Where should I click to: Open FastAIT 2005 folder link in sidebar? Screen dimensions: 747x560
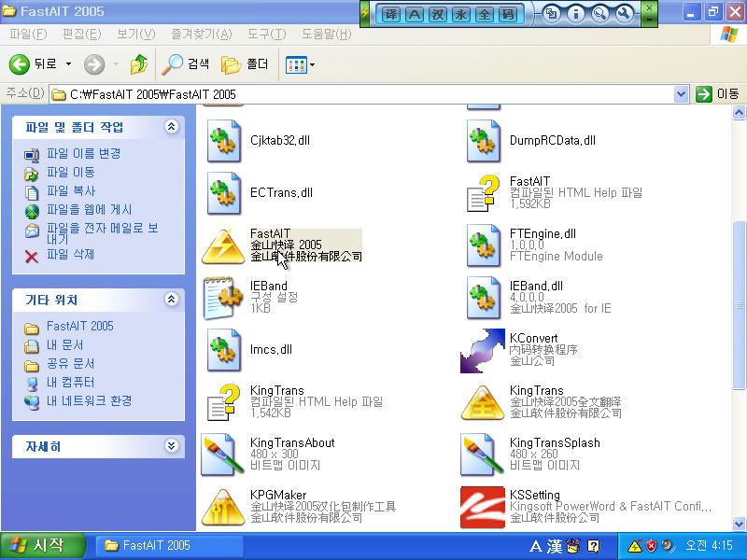tap(80, 326)
